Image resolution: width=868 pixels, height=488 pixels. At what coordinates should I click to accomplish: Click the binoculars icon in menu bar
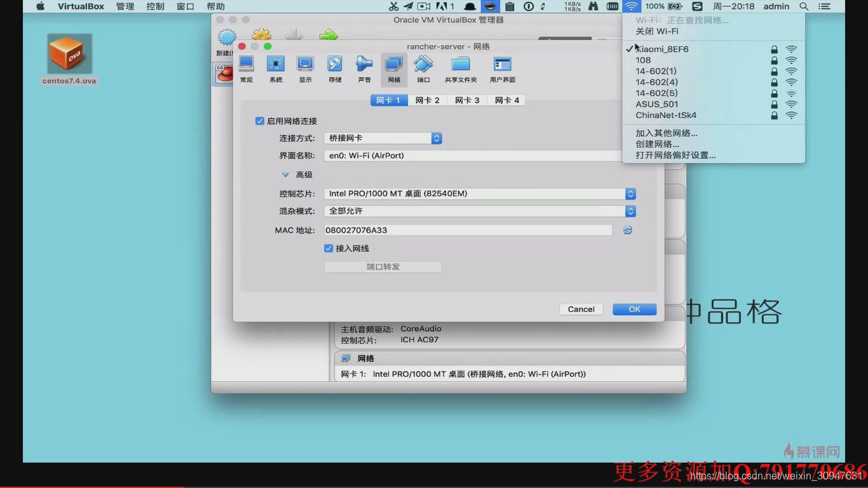593,6
